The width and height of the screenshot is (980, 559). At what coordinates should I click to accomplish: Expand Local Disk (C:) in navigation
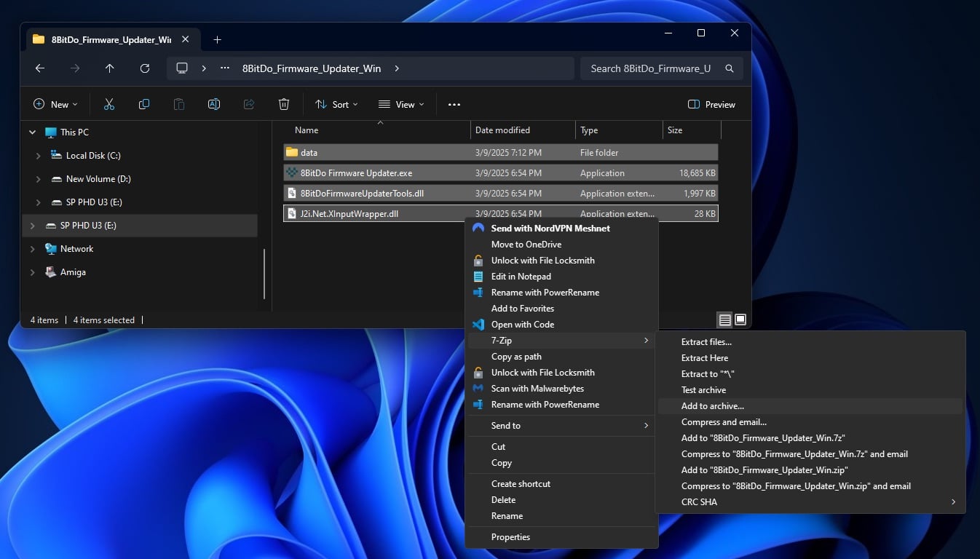tap(39, 156)
